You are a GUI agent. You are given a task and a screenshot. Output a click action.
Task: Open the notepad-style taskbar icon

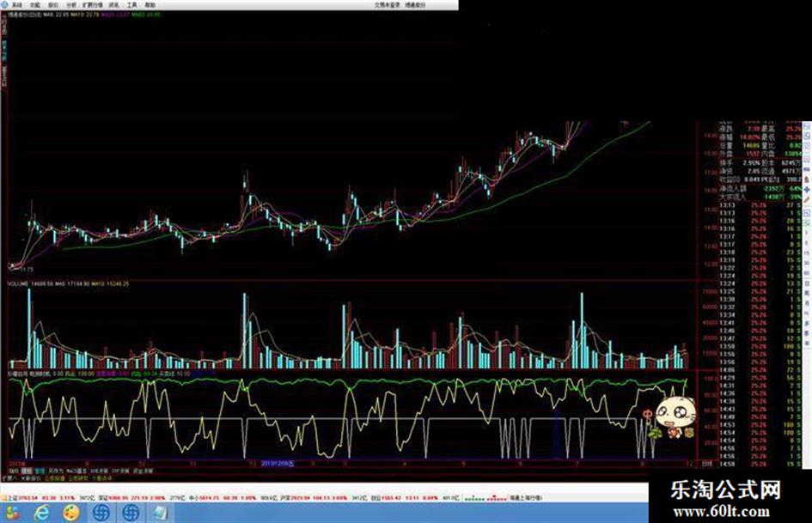pyautogui.click(x=160, y=513)
